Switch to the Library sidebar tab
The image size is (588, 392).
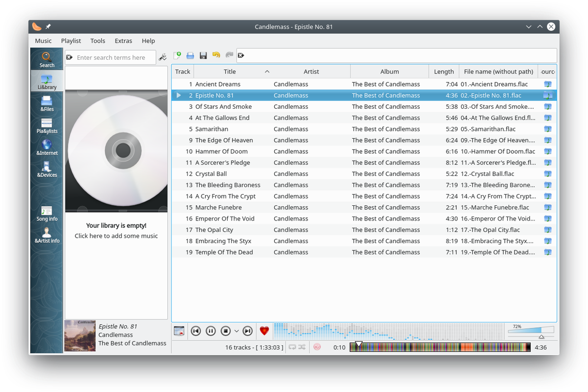pos(47,81)
